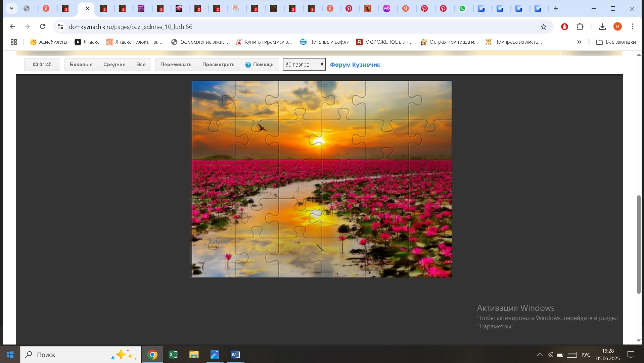Open the Форум Кузнечик link
Image resolution: width=644 pixels, height=363 pixels.
355,65
